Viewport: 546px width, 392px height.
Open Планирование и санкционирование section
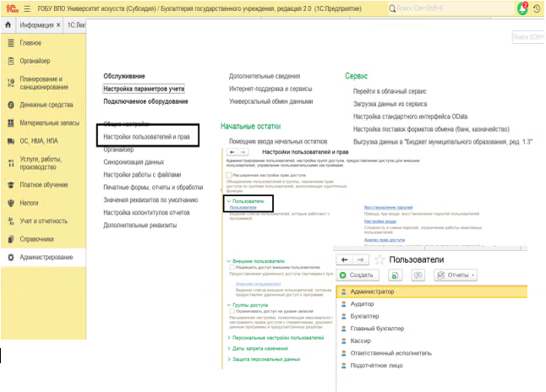point(44,83)
